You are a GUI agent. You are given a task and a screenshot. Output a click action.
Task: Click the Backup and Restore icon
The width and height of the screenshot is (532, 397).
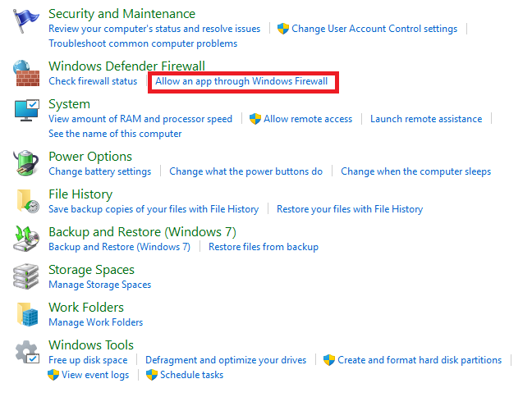tap(26, 239)
